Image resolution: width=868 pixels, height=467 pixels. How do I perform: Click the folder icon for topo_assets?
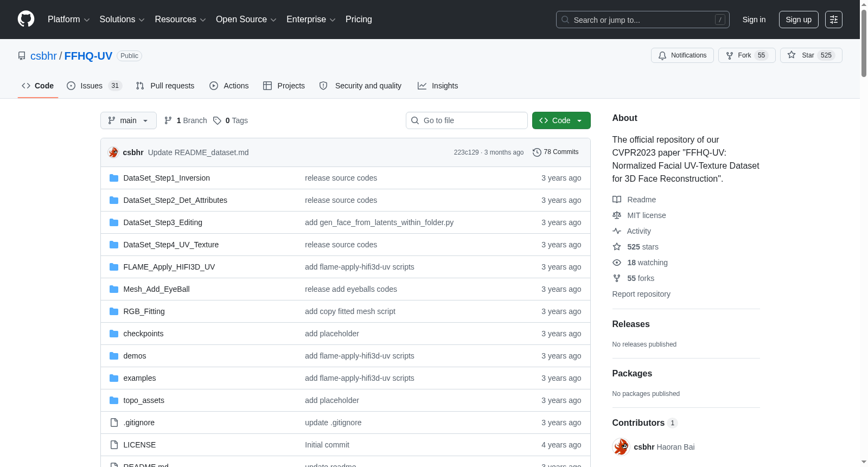[x=114, y=400]
